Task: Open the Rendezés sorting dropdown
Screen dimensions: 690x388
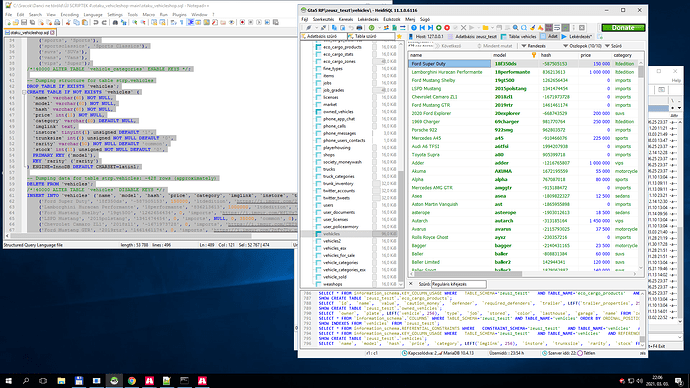Action: pos(534,46)
